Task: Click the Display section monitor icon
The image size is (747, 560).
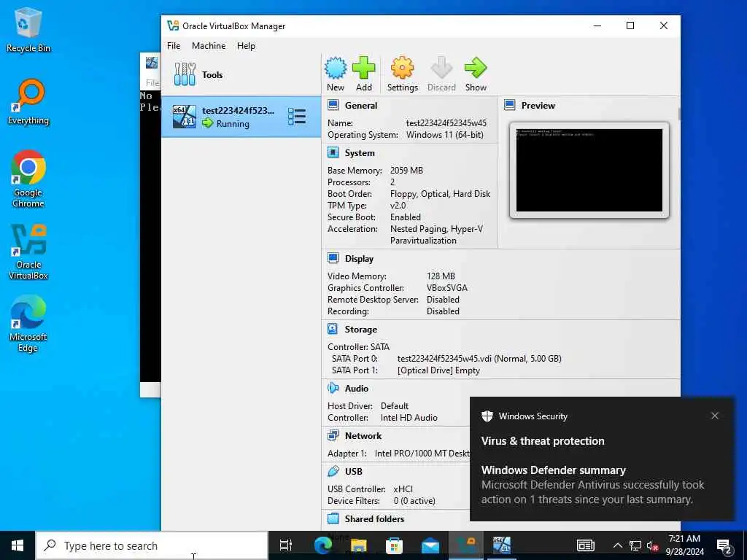Action: tap(333, 258)
